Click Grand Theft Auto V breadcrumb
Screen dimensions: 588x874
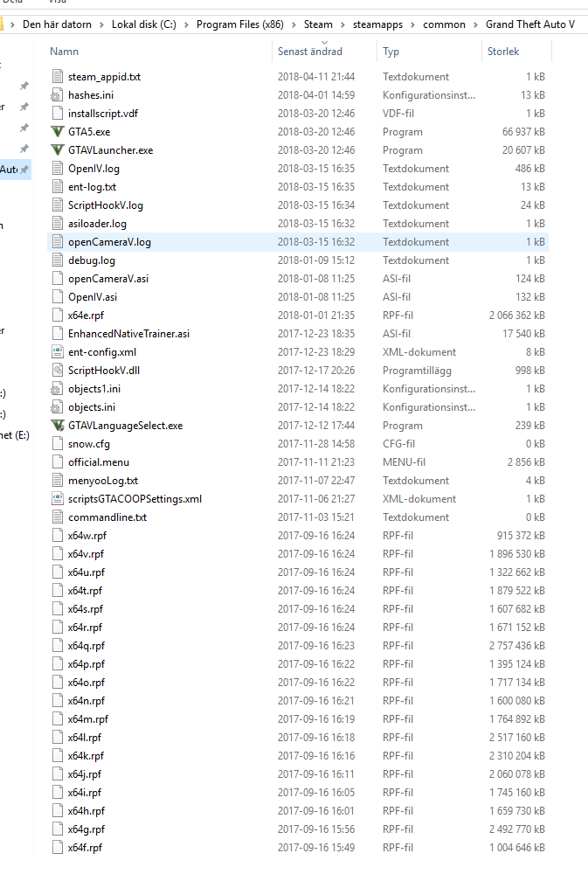click(530, 24)
